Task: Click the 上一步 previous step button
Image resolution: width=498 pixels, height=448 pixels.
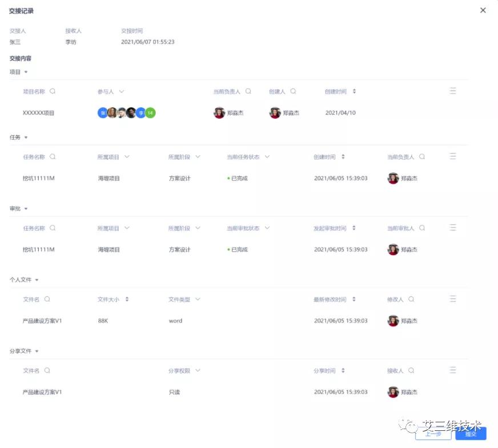Action: click(433, 434)
